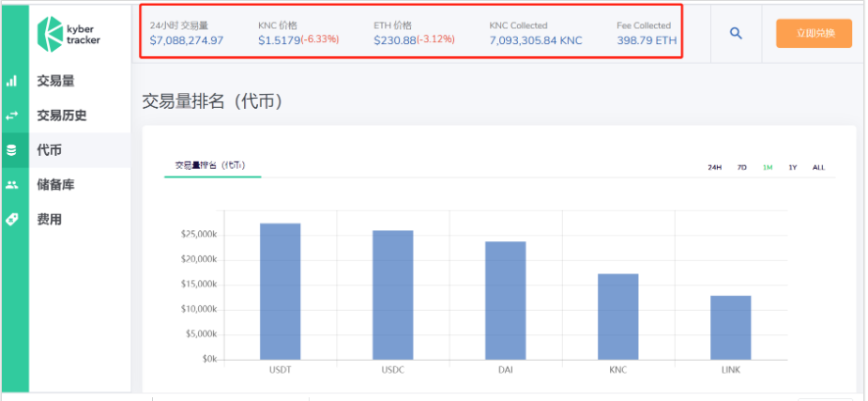
Task: Select the 7D time range
Action: tap(741, 167)
